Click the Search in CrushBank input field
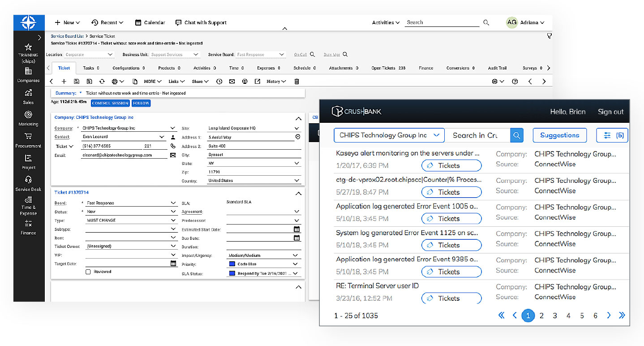The image size is (644, 346). (x=477, y=135)
